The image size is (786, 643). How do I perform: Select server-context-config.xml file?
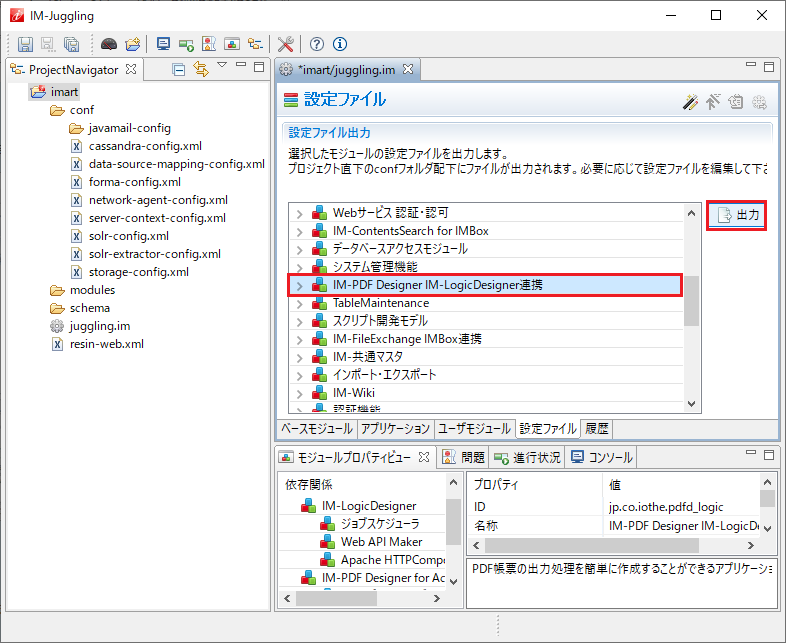click(157, 219)
